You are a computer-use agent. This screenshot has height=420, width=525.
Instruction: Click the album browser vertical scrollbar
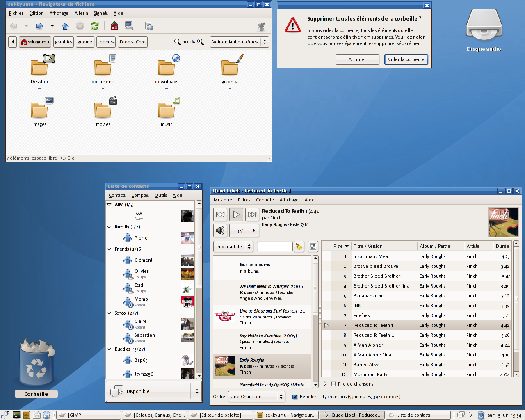[315, 321]
